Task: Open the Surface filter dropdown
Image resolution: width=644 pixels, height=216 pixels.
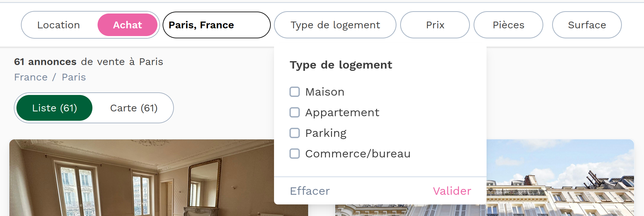Action: click(x=587, y=25)
